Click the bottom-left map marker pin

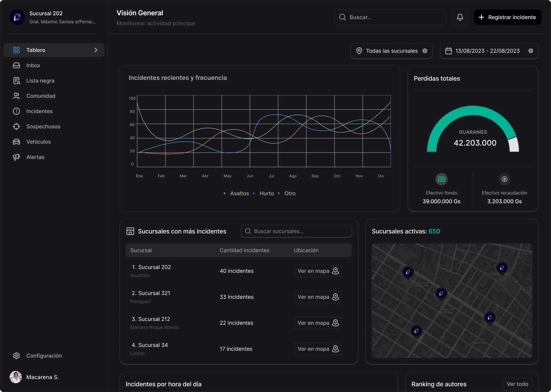click(416, 331)
